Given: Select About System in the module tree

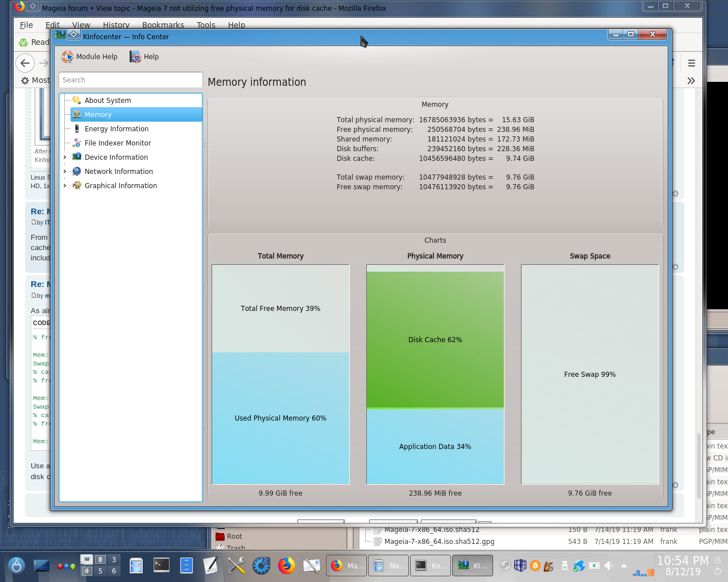Looking at the screenshot, I should coord(108,101).
